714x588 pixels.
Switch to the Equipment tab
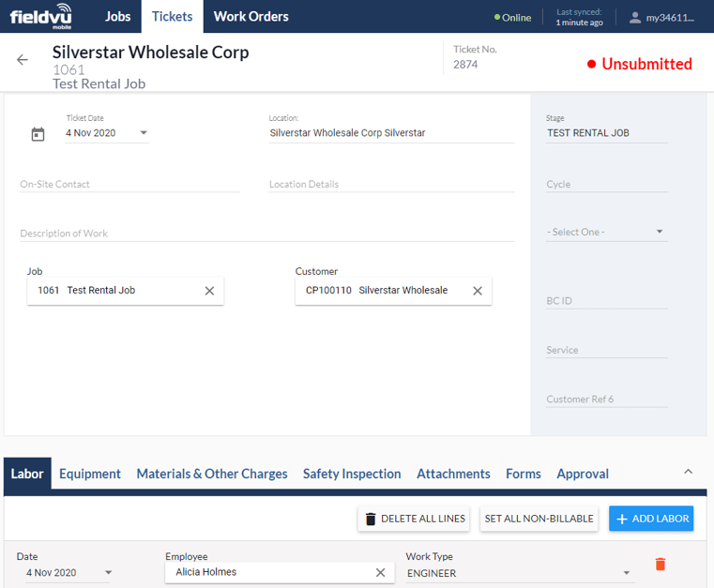click(90, 474)
